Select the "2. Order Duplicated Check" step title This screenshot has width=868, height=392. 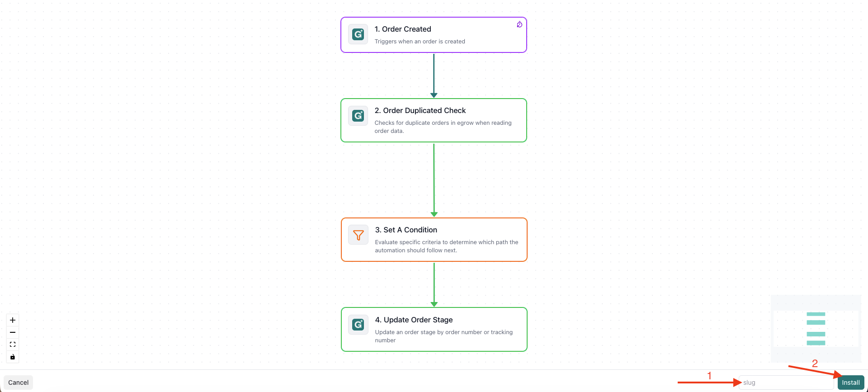point(420,110)
